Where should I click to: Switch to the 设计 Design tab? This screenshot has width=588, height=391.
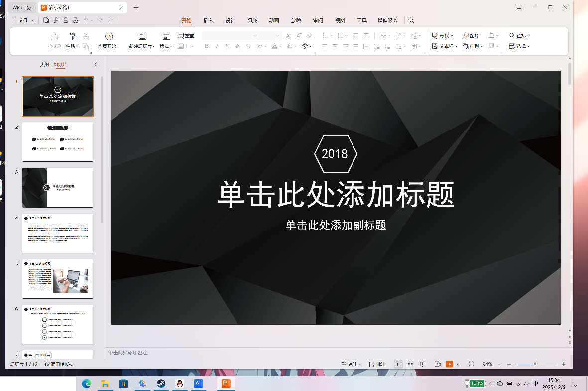click(x=230, y=20)
